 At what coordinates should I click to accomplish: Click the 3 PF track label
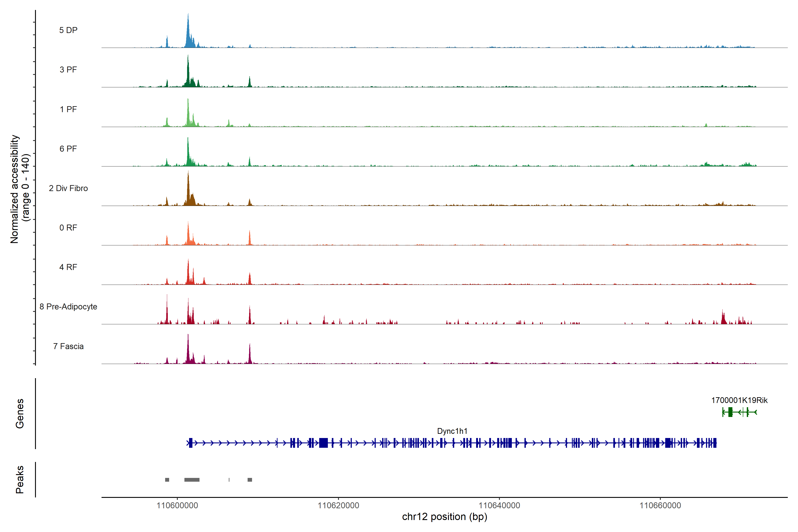pyautogui.click(x=68, y=70)
